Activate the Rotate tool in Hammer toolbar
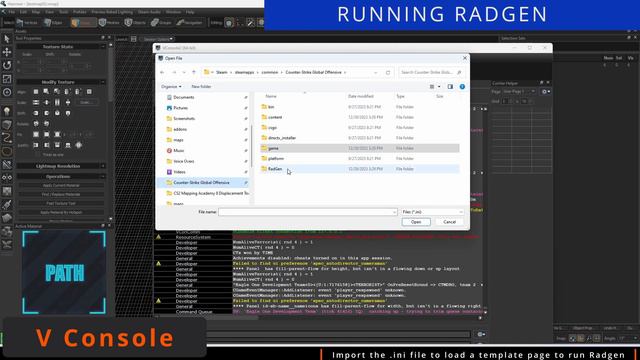This screenshot has width=640, height=360. click(x=7, y=65)
